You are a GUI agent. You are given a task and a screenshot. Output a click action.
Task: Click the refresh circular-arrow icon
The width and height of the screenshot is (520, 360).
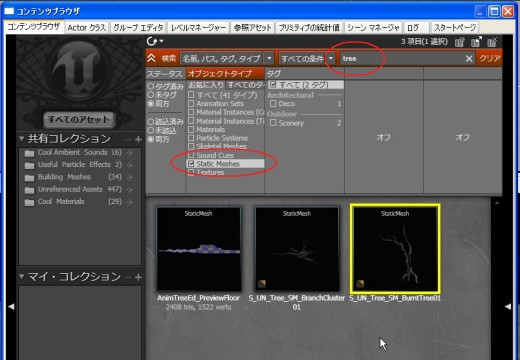pyautogui.click(x=152, y=41)
